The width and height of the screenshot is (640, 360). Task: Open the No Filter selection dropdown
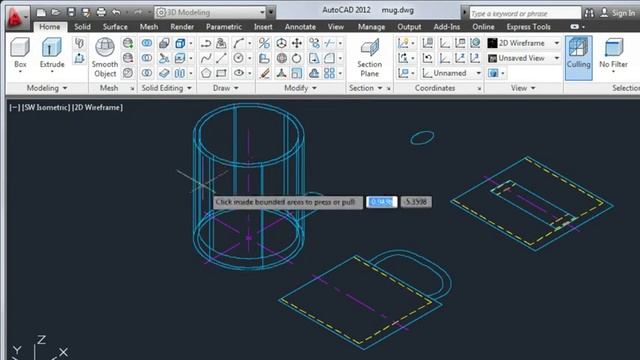tap(613, 57)
